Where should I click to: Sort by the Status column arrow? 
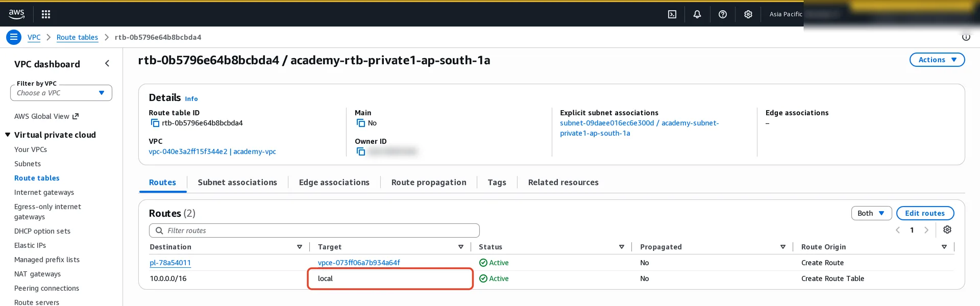click(622, 247)
